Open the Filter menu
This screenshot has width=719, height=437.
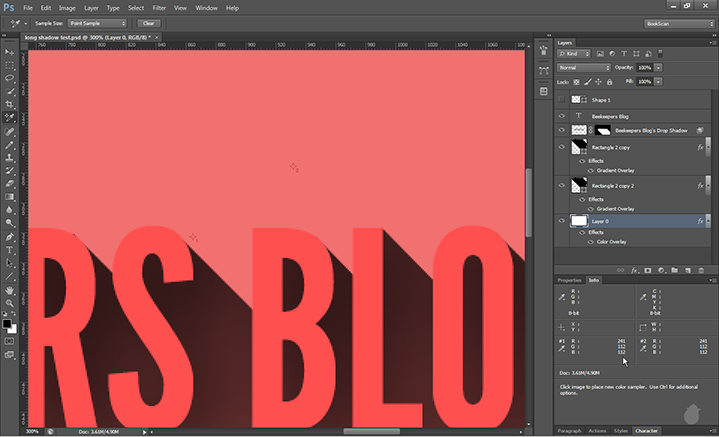pos(159,7)
